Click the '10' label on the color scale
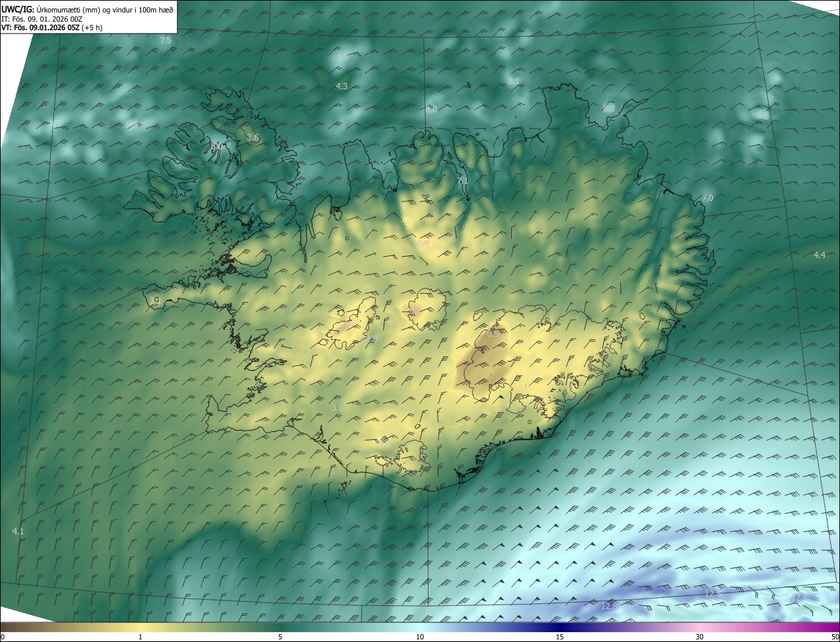This screenshot has height=642, width=840. 420,637
